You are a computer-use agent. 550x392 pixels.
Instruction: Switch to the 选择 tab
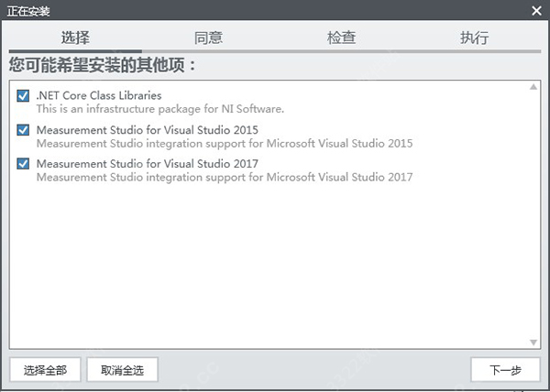[75, 38]
